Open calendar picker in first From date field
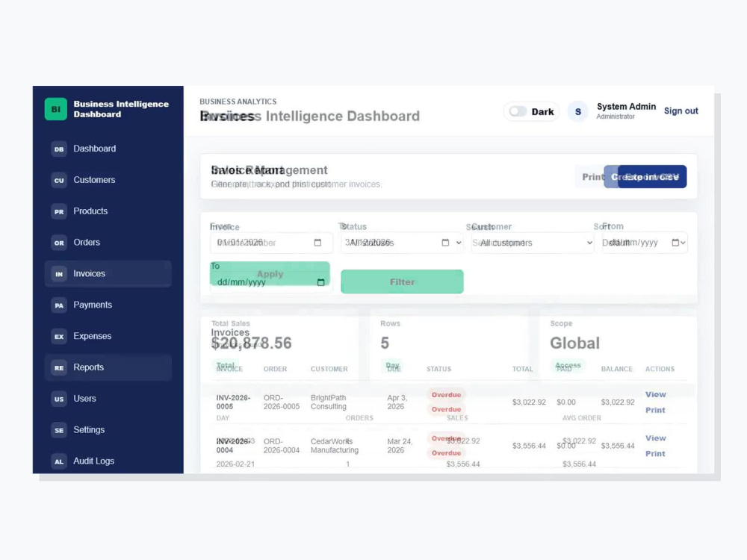 pyautogui.click(x=317, y=243)
